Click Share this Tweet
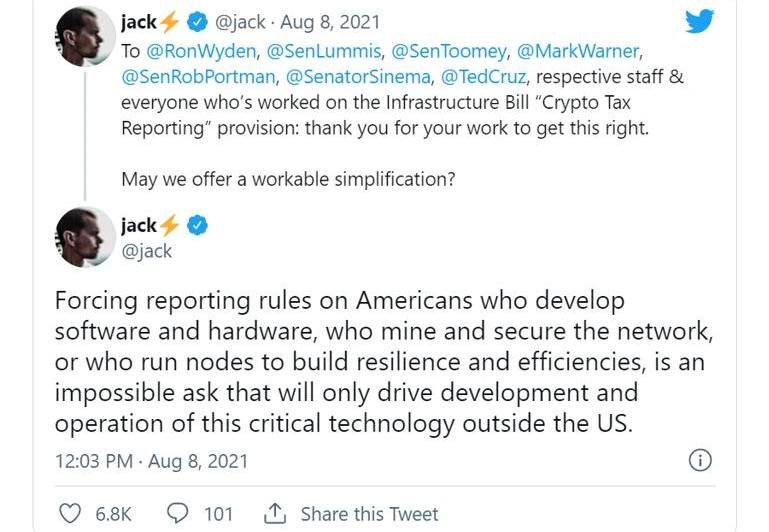 click(x=369, y=514)
